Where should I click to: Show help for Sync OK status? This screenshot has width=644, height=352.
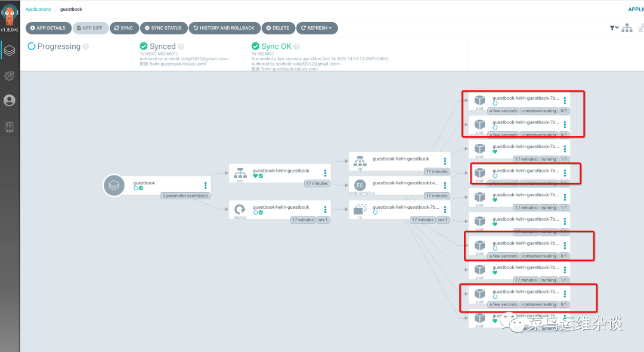tap(296, 47)
